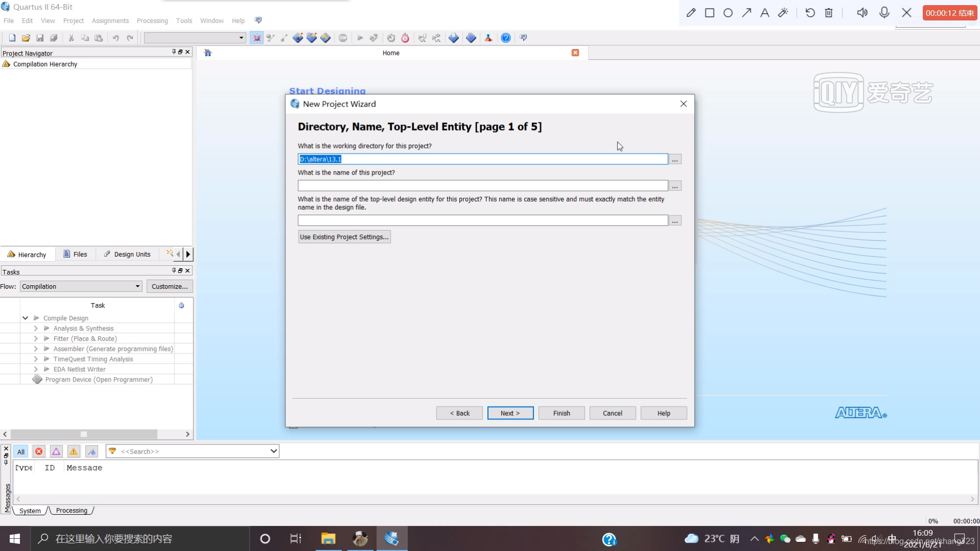This screenshot has height=551, width=980.
Task: Click the Compile Design icon in toolbar
Action: coord(360,38)
